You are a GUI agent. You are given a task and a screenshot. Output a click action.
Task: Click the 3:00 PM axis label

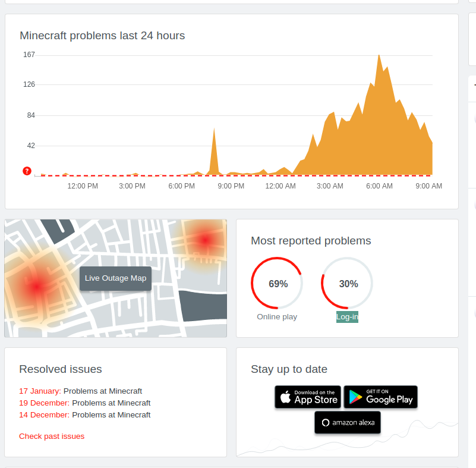pos(132,186)
